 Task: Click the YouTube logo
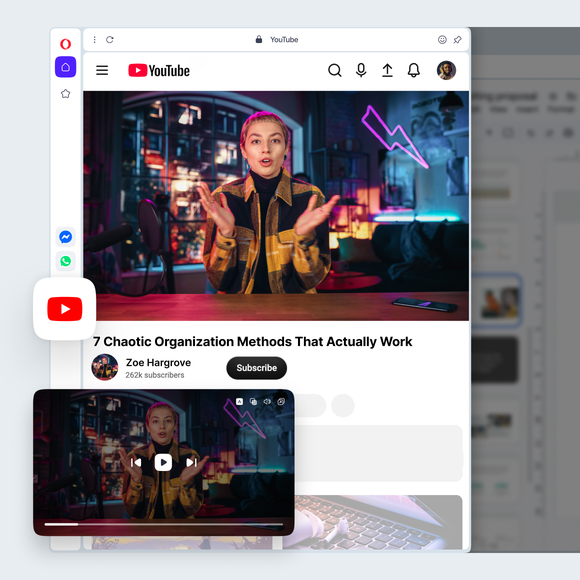[159, 70]
